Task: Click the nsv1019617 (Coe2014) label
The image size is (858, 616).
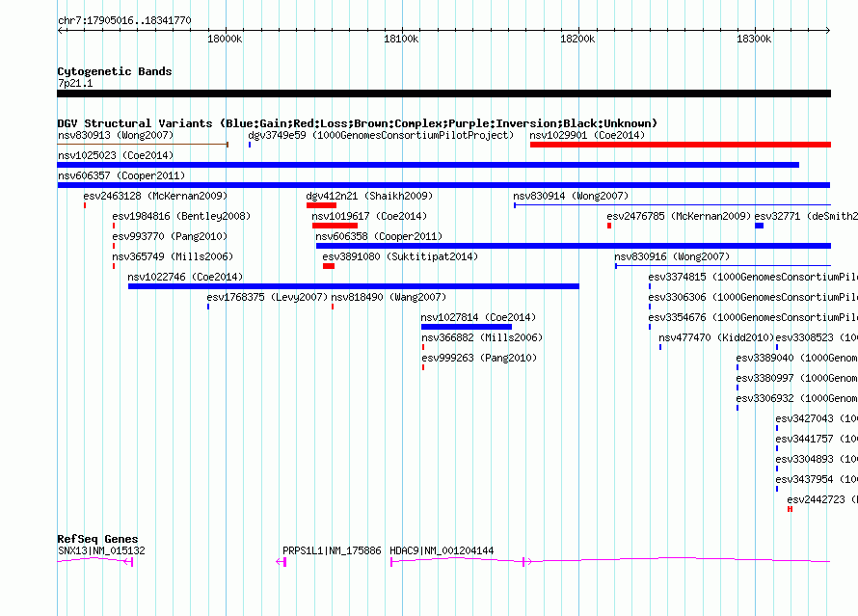Action: [x=369, y=216]
